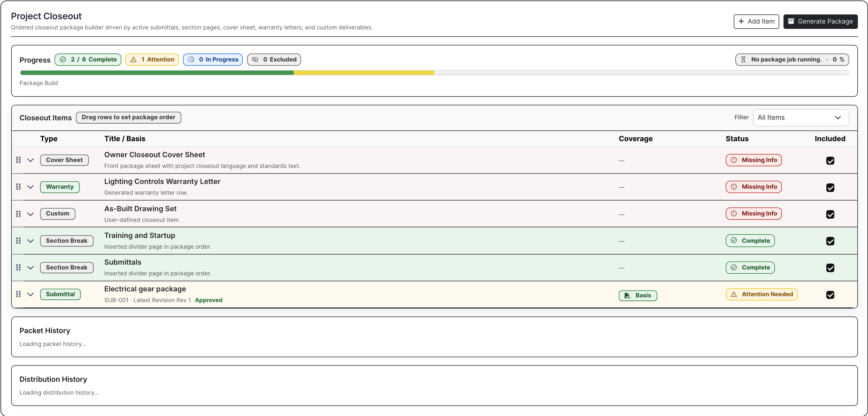The width and height of the screenshot is (868, 416).
Task: Click the Add Item button
Action: click(756, 22)
